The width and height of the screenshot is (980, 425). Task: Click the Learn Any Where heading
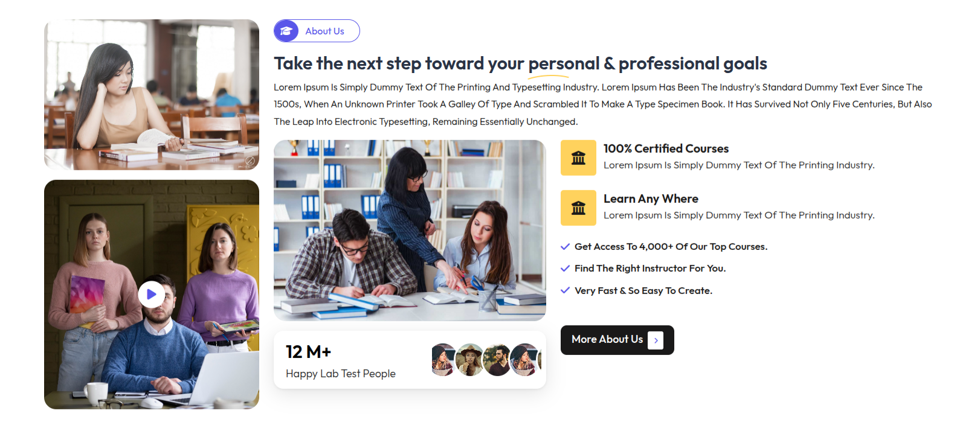[651, 199]
